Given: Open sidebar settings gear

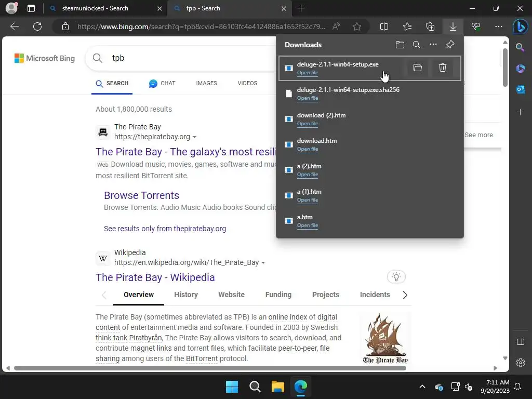Looking at the screenshot, I should (521, 363).
